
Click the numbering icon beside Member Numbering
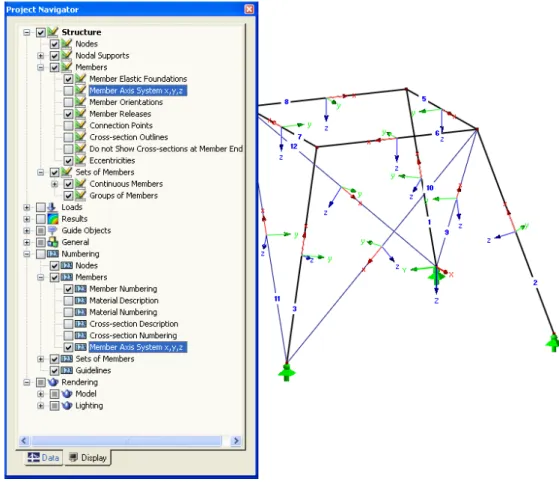click(x=81, y=289)
